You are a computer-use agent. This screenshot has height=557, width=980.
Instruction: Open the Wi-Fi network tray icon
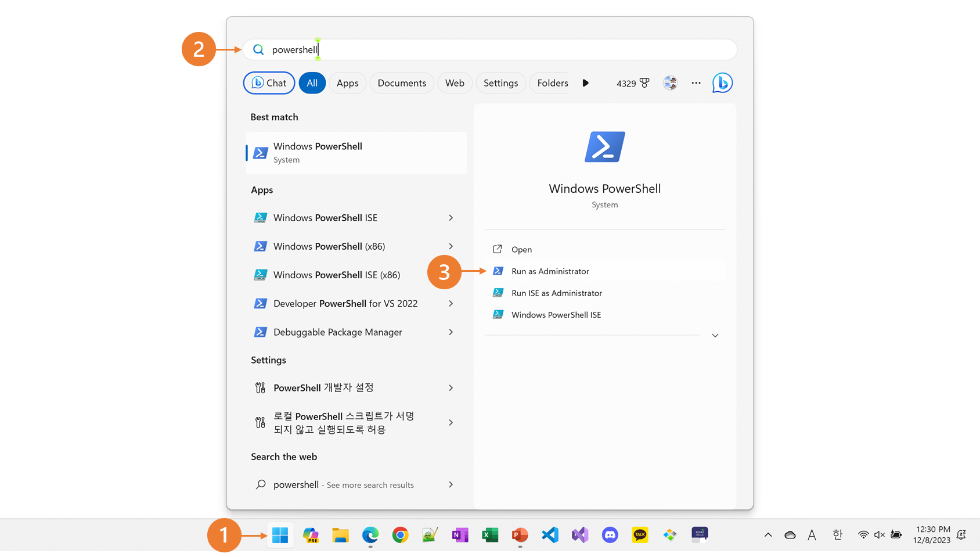[x=863, y=535]
